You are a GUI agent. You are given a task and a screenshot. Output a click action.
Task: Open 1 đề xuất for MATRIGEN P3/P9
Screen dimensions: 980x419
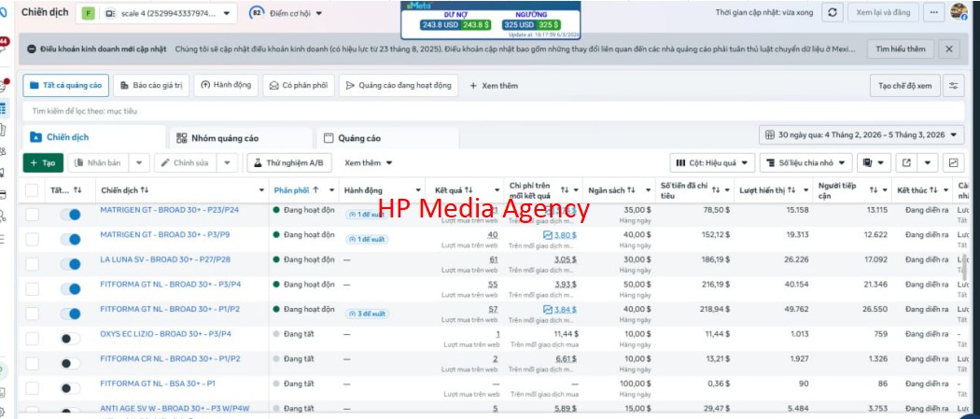point(366,239)
